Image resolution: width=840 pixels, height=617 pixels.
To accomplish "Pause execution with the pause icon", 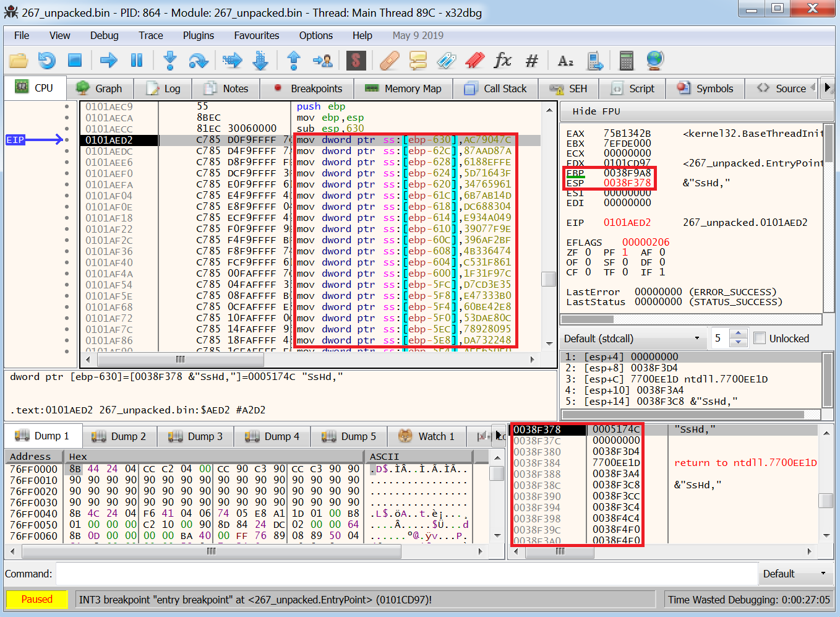I will (137, 61).
